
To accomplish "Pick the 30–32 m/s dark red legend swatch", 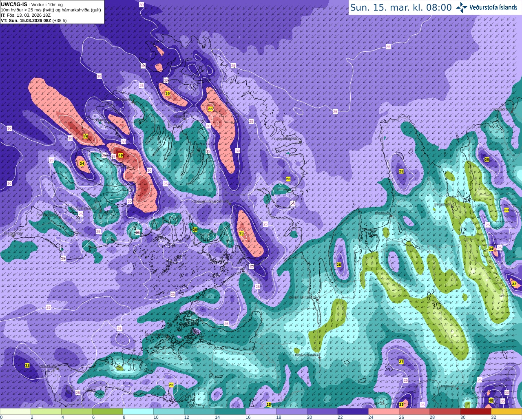I will click(476, 411).
